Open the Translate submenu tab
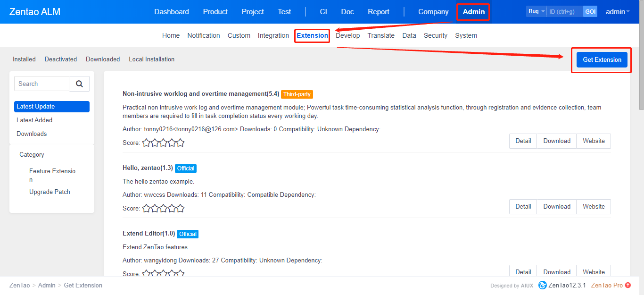Viewport: 644px width, 295px height. click(x=381, y=35)
